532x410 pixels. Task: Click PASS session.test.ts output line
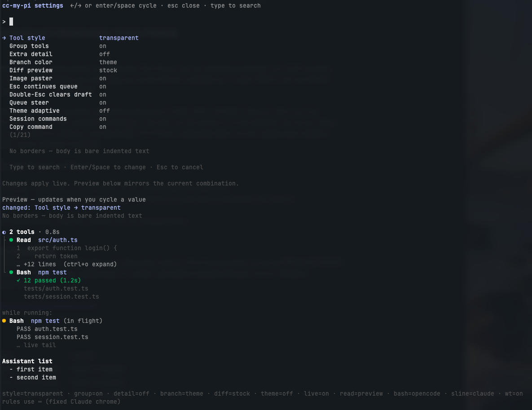coord(52,337)
